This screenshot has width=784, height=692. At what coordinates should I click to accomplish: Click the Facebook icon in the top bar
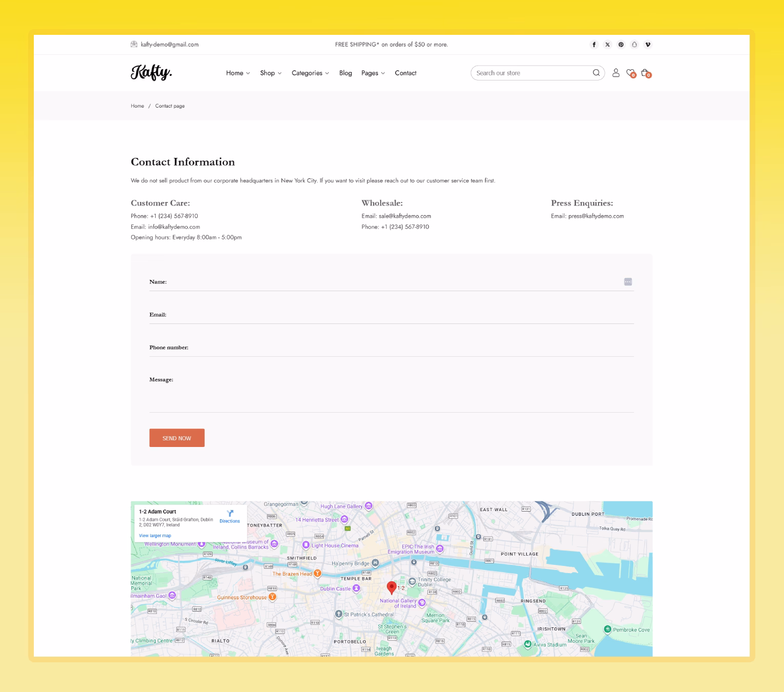click(594, 45)
